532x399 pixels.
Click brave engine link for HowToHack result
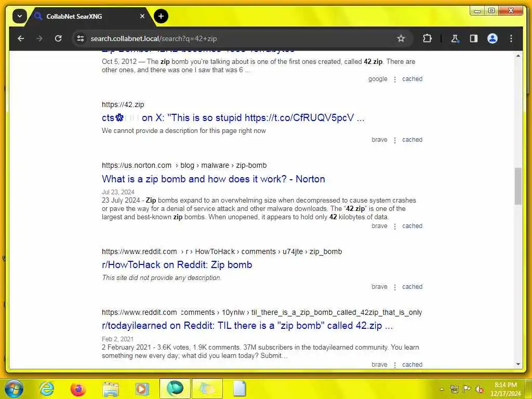(x=379, y=286)
